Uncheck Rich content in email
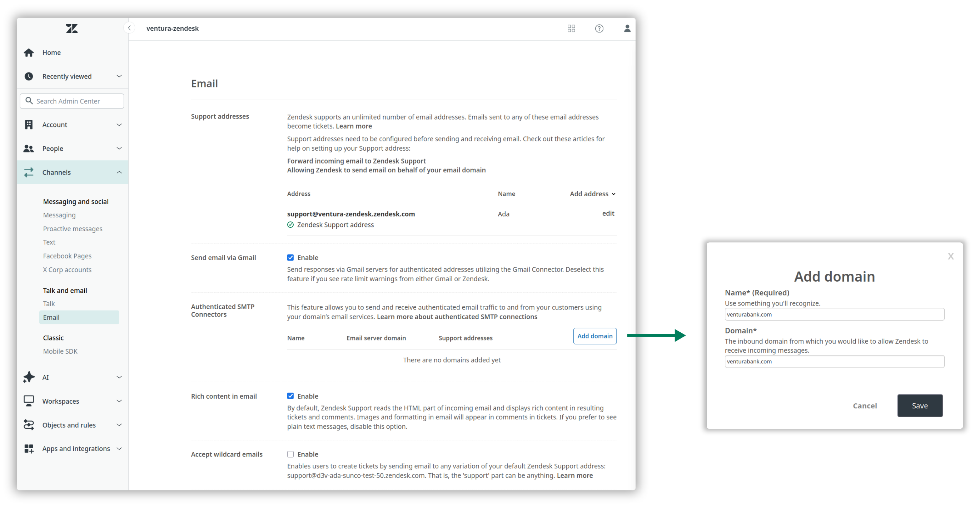 point(290,396)
